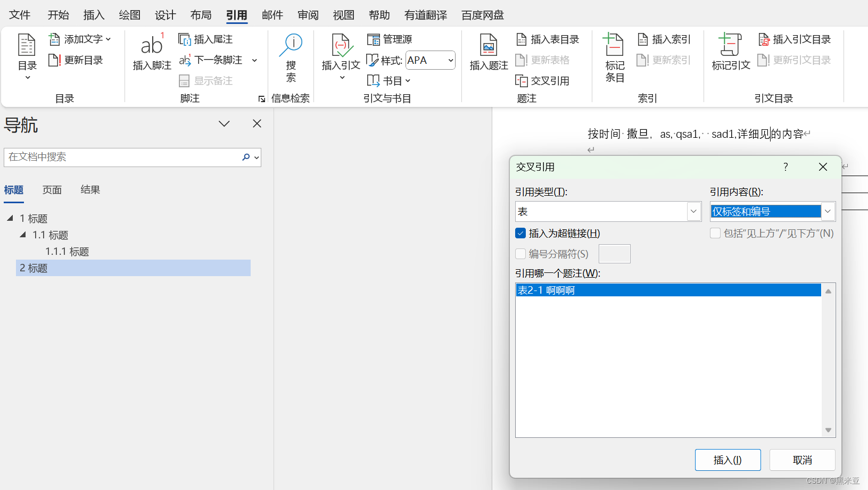Image resolution: width=868 pixels, height=490 pixels.
Task: Click 交叉引用 in the ribbon
Action: pos(542,81)
